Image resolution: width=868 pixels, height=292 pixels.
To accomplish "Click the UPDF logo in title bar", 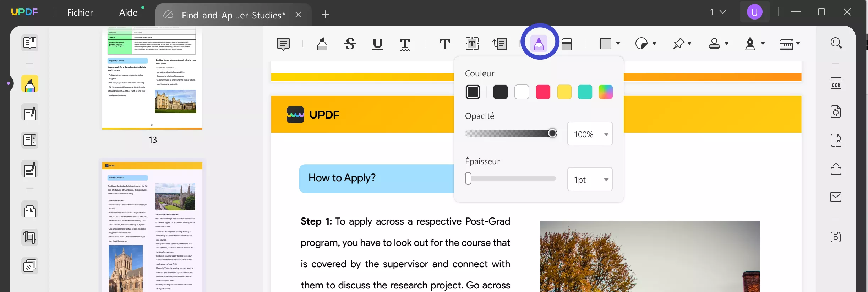I will (24, 12).
